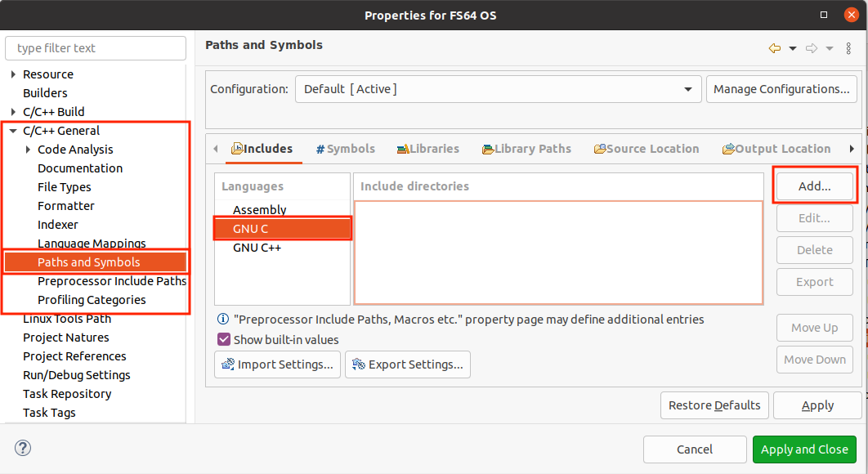Click the Import Settings icon button
This screenshot has width=868, height=474.
point(277,364)
